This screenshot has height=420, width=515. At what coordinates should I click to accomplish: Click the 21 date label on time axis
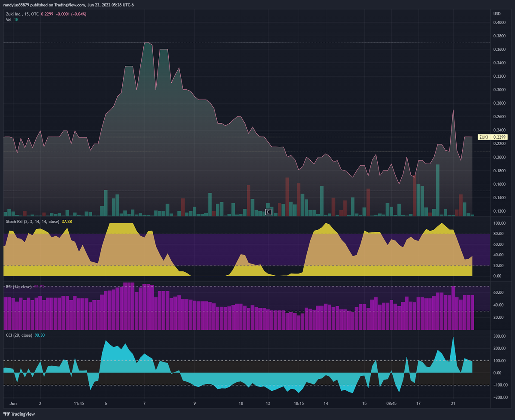(x=453, y=404)
